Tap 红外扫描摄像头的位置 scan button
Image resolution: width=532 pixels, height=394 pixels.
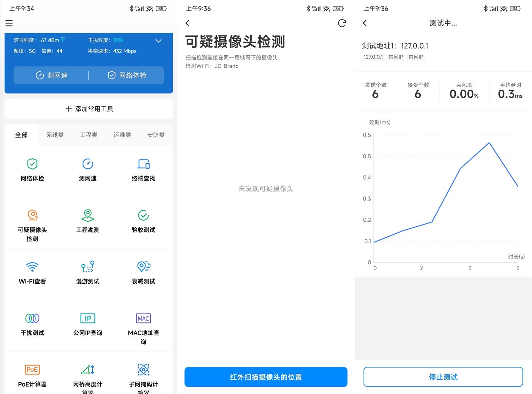click(x=266, y=377)
